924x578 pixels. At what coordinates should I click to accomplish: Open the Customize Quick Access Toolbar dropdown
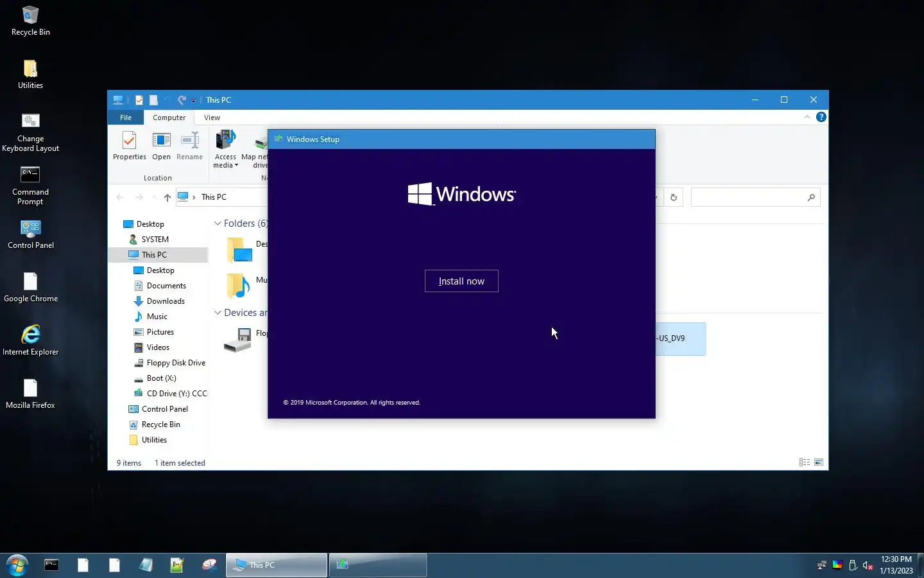pos(193,101)
